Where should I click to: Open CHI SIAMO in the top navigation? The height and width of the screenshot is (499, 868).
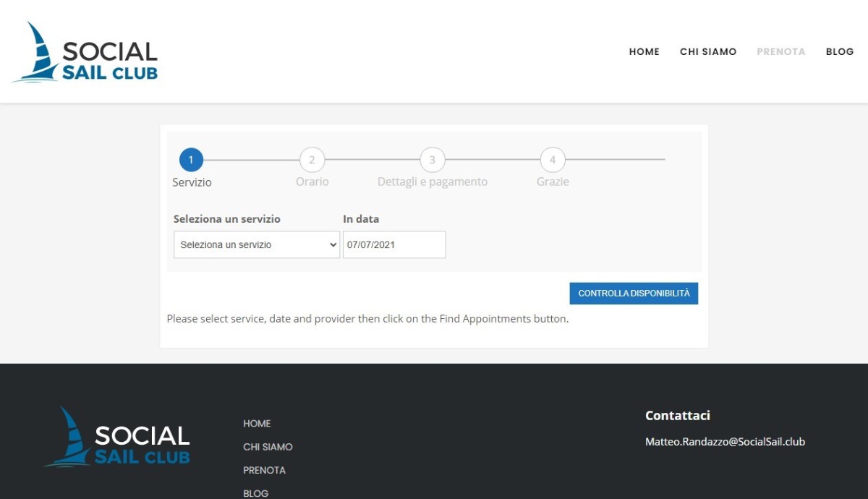click(x=708, y=52)
